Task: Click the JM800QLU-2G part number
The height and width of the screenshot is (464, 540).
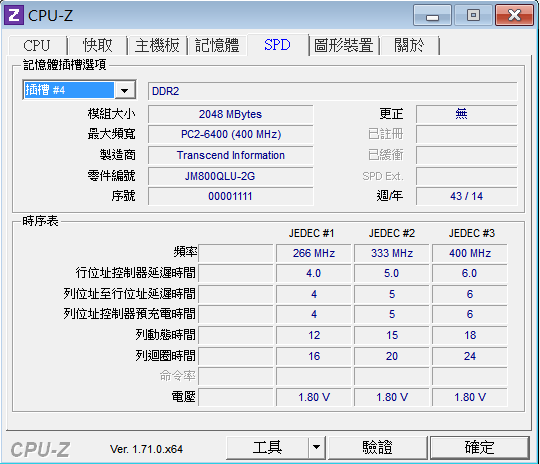Action: tap(230, 176)
